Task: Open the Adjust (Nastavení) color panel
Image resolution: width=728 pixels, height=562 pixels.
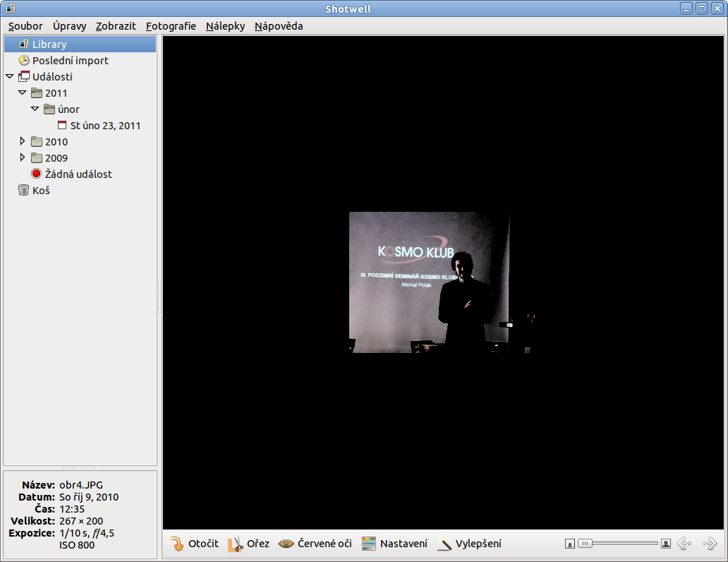Action: coord(368,544)
